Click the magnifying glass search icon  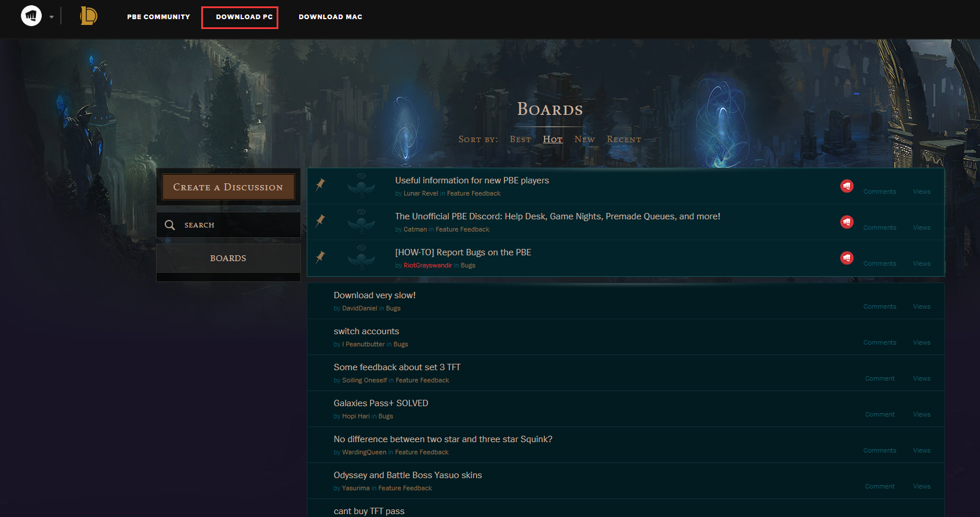coord(170,225)
